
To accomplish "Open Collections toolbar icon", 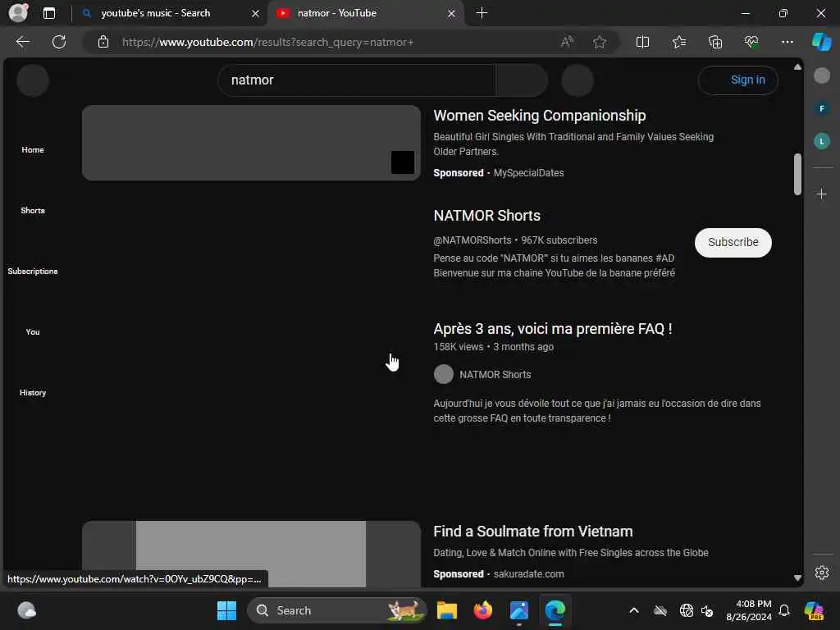I will pyautogui.click(x=715, y=42).
